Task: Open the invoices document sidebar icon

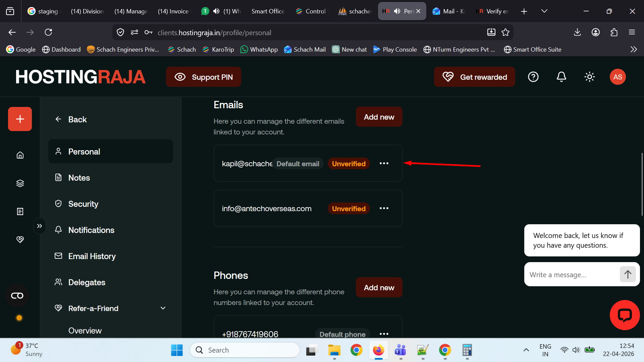Action: [x=20, y=212]
